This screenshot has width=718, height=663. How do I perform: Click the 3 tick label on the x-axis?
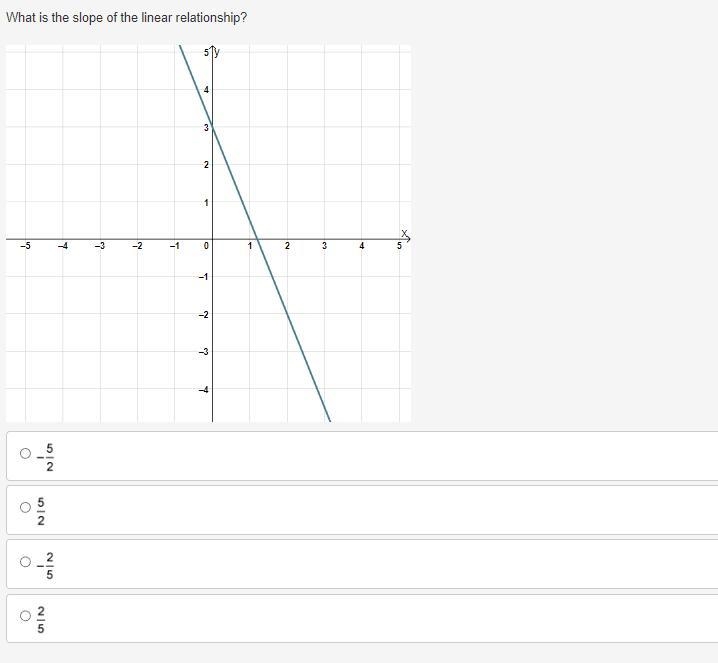(x=325, y=246)
